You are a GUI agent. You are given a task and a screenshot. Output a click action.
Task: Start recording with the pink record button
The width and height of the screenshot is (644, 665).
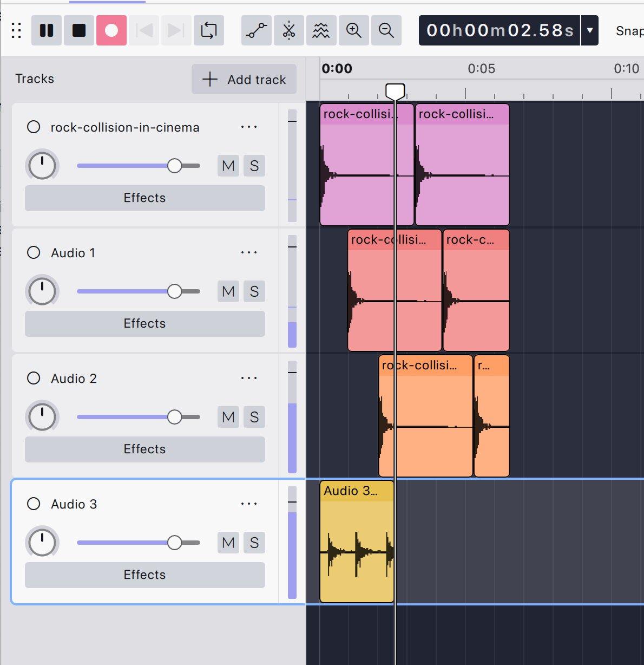tap(111, 30)
